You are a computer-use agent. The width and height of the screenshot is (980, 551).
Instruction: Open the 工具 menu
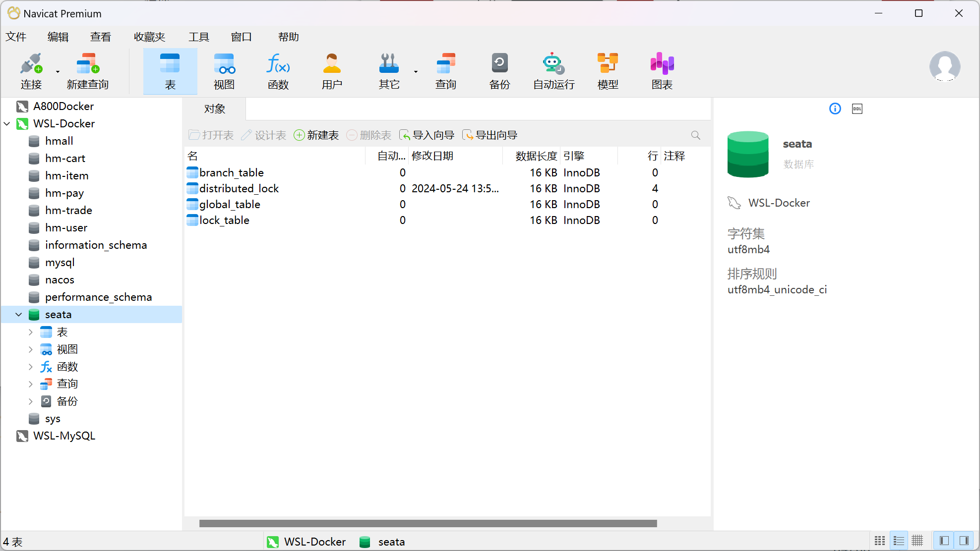tap(199, 37)
